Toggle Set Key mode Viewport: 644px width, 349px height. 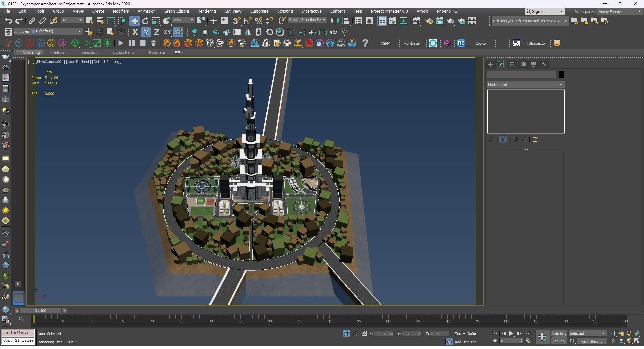559,341
